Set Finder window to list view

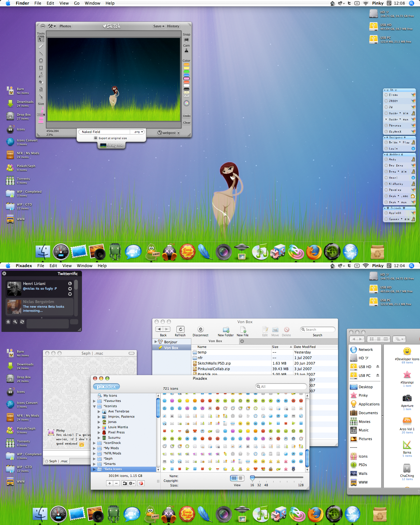coord(379,339)
